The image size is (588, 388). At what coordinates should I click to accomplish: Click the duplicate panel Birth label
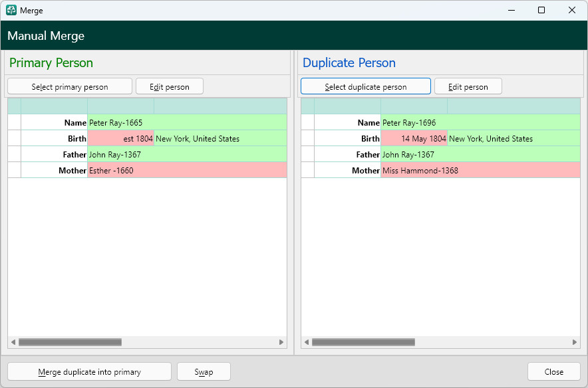370,139
